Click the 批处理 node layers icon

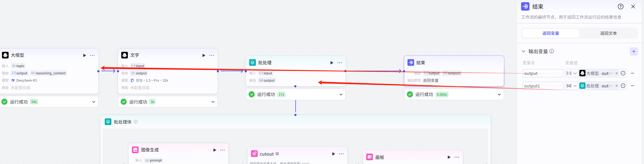[252, 63]
